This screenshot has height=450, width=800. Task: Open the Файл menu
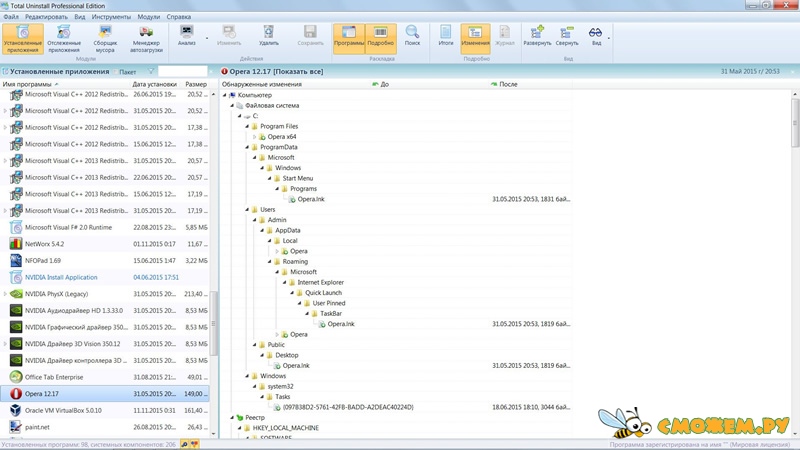click(11, 17)
